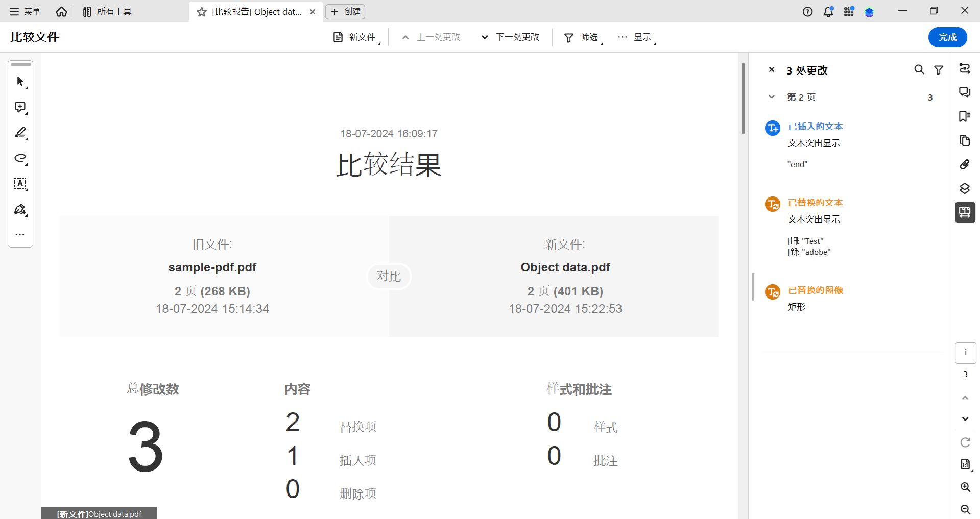Search within the changes list
The width and height of the screenshot is (980, 519).
(x=919, y=70)
